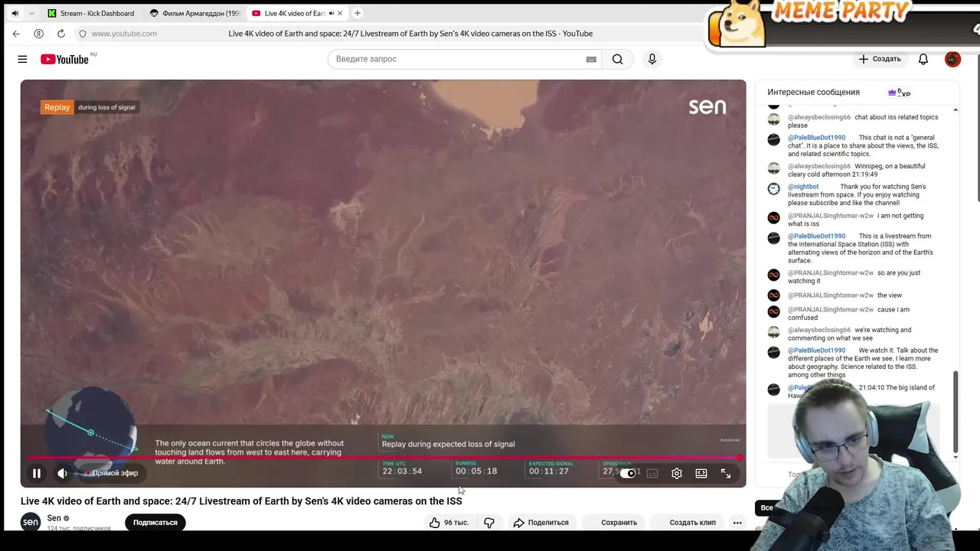
Task: Open Yandex home icon in toolbar
Action: point(38,34)
